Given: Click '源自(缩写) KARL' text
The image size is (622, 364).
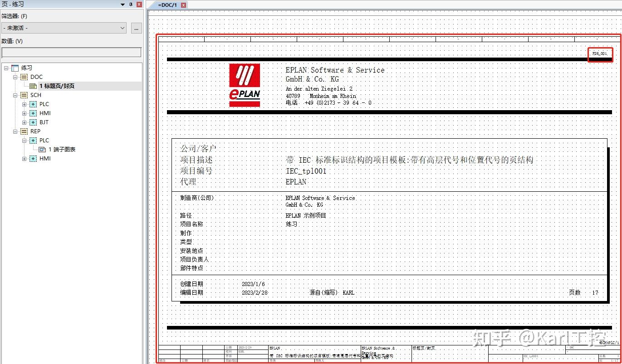Looking at the screenshot, I should coord(332,293).
